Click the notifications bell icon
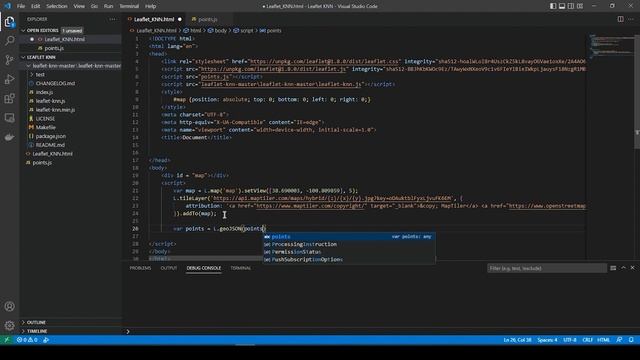The height and width of the screenshot is (360, 640). (631, 340)
